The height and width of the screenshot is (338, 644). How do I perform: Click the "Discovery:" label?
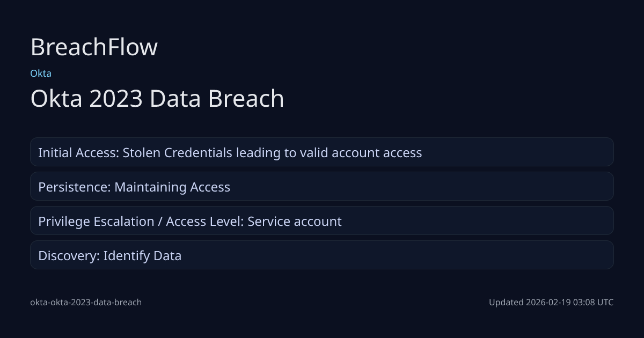click(69, 256)
